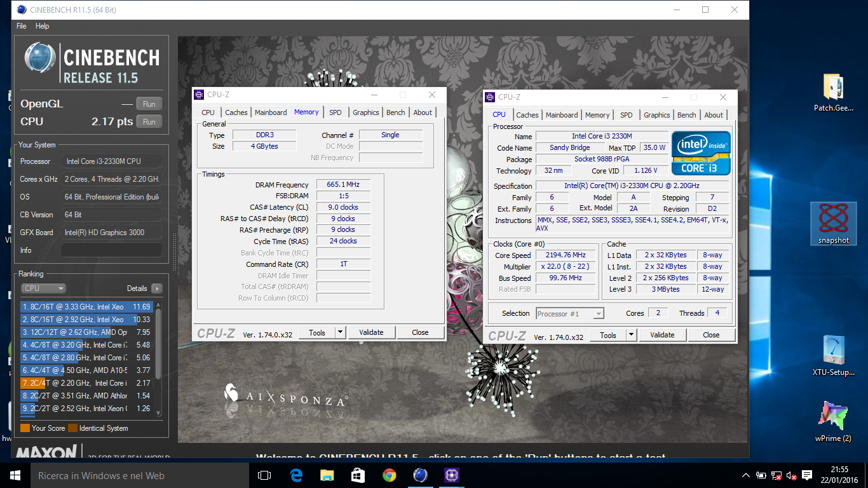
Task: Open the CPU ranking type dropdown
Action: 43,288
